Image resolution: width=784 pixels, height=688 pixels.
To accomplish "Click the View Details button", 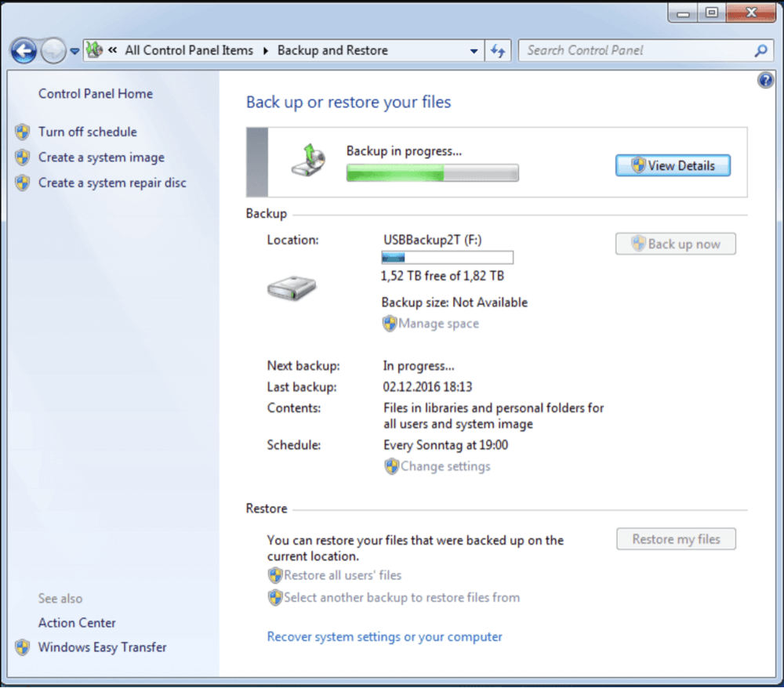I will point(672,165).
